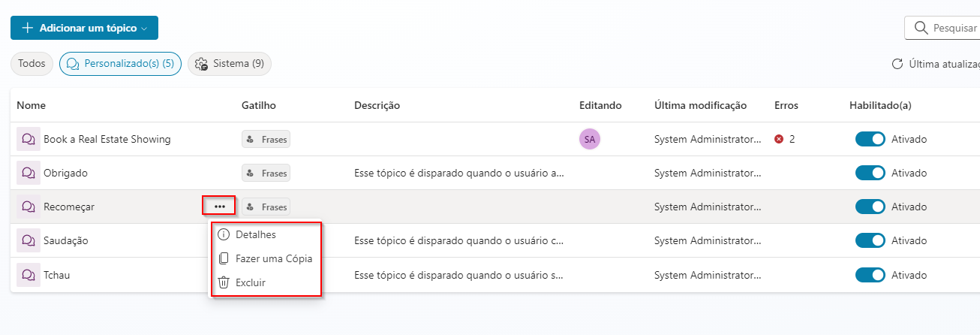Disable the Book a Real Estate Showing toggle
This screenshot has width=980, height=335.
click(870, 139)
